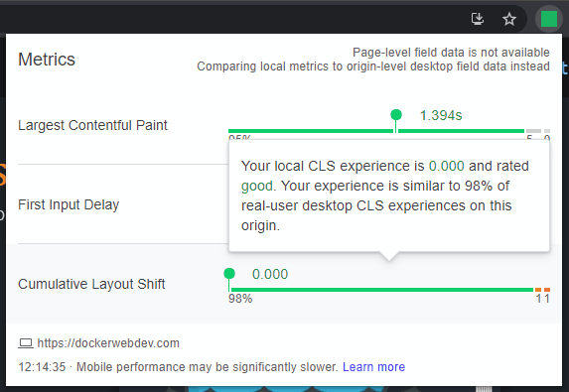The image size is (569, 392).
Task: Click the 0.000 CLS value above bar
Action: (x=270, y=274)
